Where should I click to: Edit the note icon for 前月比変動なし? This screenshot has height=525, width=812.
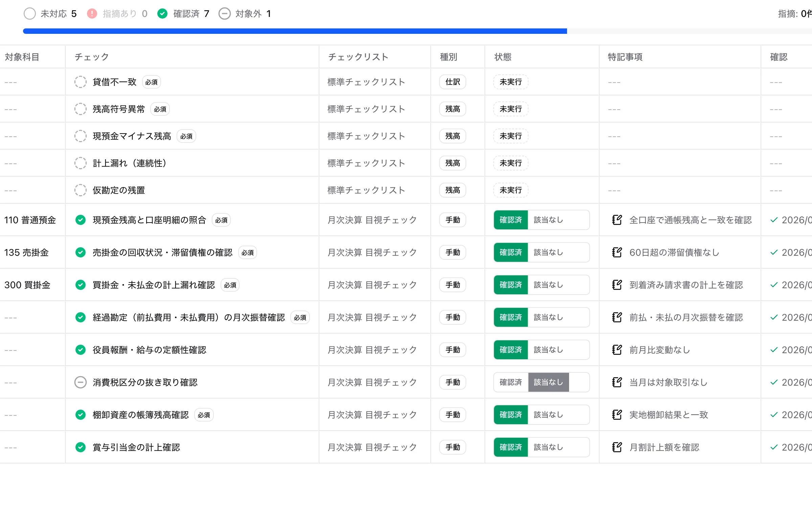(617, 350)
